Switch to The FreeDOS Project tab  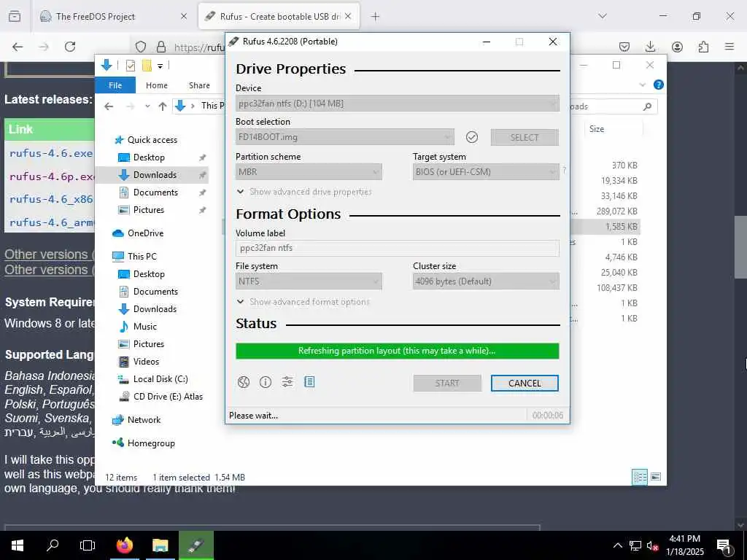coord(113,16)
